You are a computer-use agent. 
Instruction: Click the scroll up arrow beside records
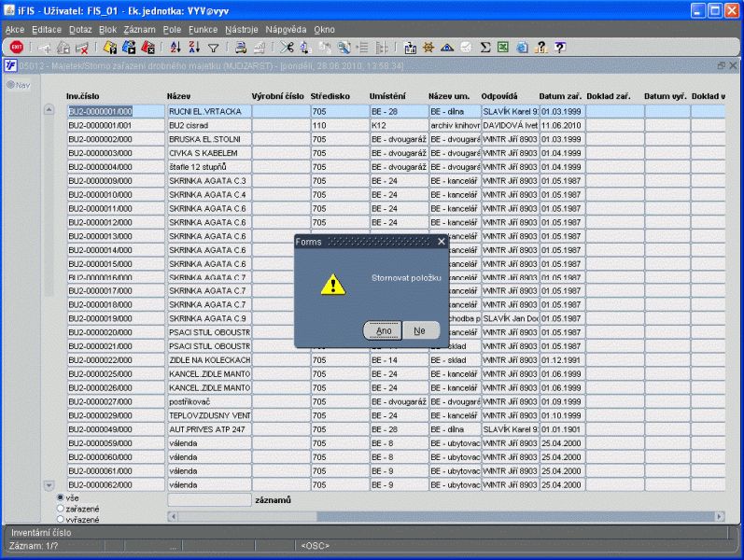click(x=49, y=110)
